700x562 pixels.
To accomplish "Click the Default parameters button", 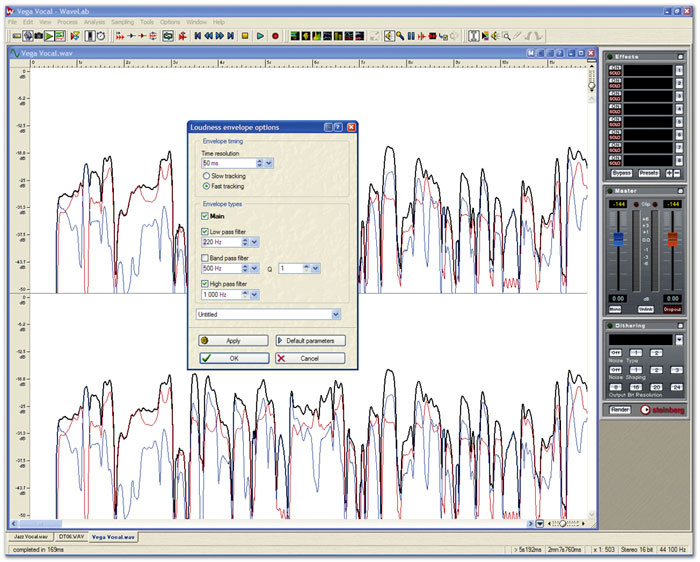I will click(310, 341).
